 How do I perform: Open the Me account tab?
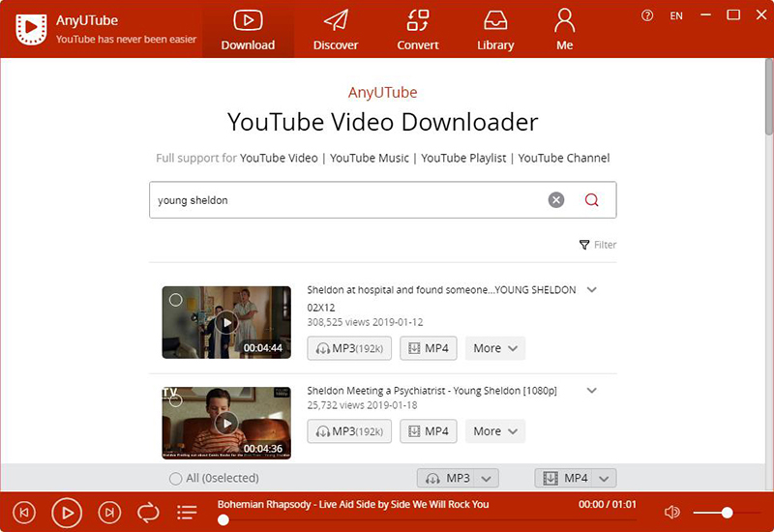tap(565, 31)
